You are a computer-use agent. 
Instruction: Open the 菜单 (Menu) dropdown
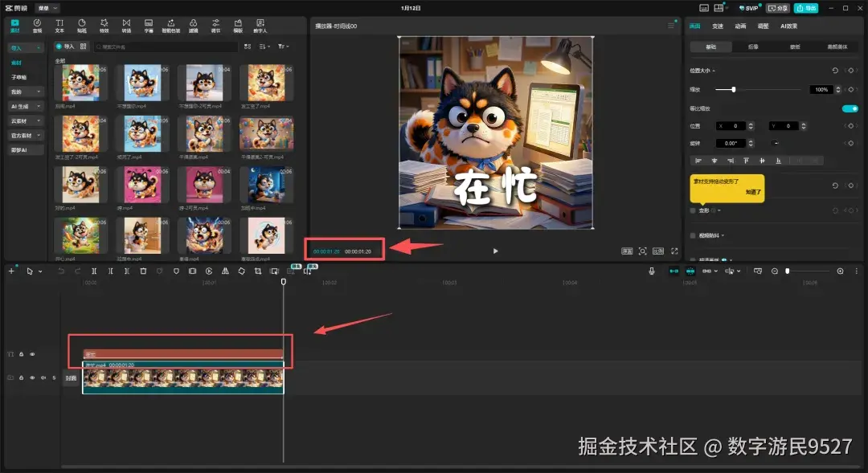click(x=47, y=8)
